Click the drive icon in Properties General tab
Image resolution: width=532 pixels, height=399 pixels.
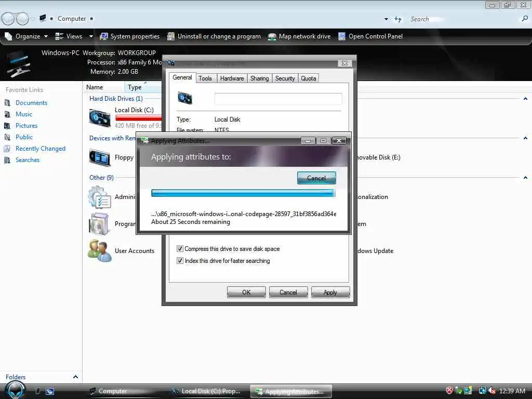(x=185, y=98)
